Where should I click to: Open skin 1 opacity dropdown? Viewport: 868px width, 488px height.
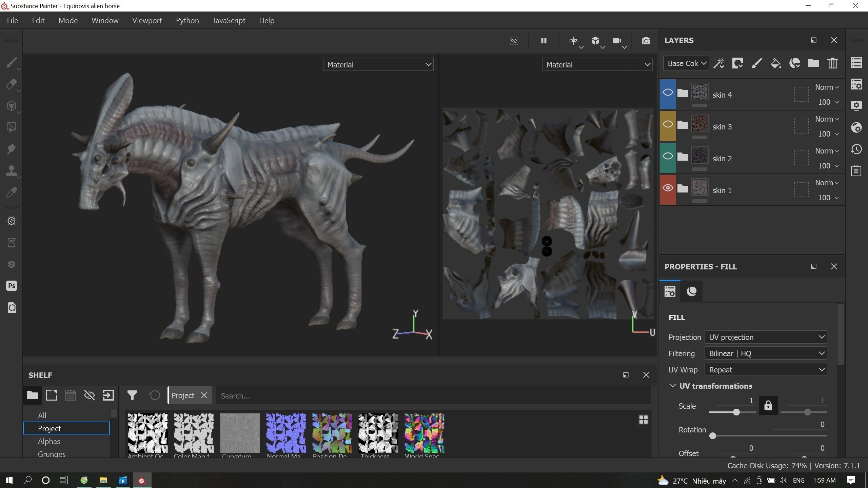828,198
